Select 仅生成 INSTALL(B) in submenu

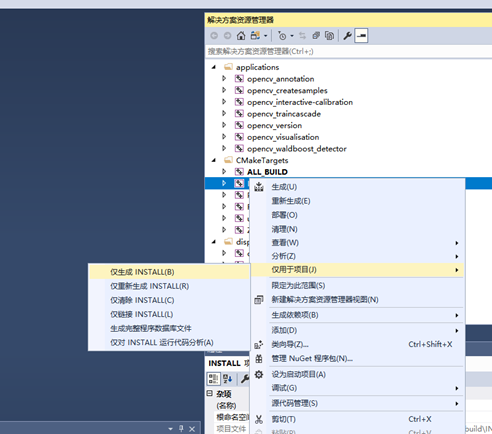coord(169,272)
